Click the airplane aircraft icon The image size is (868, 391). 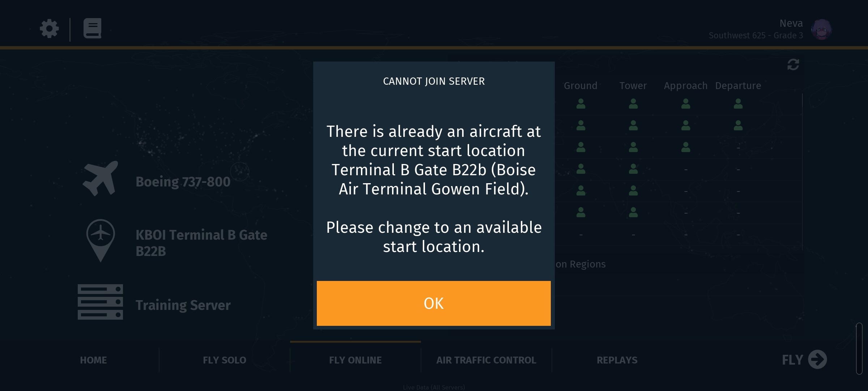tap(101, 178)
